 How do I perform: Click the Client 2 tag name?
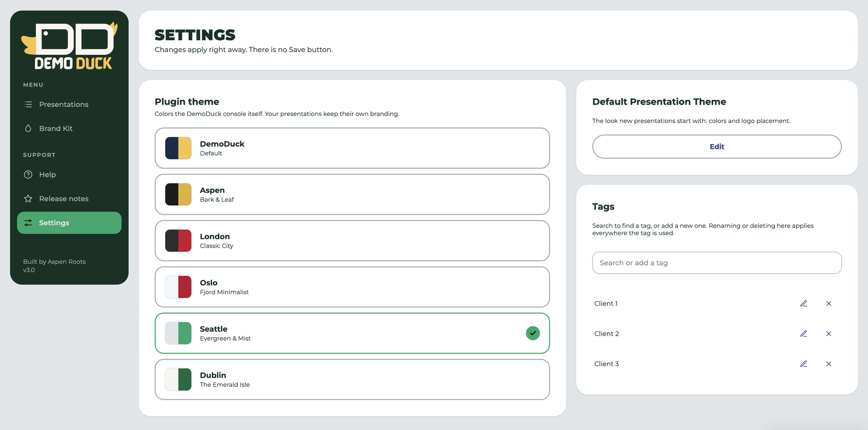coord(607,334)
